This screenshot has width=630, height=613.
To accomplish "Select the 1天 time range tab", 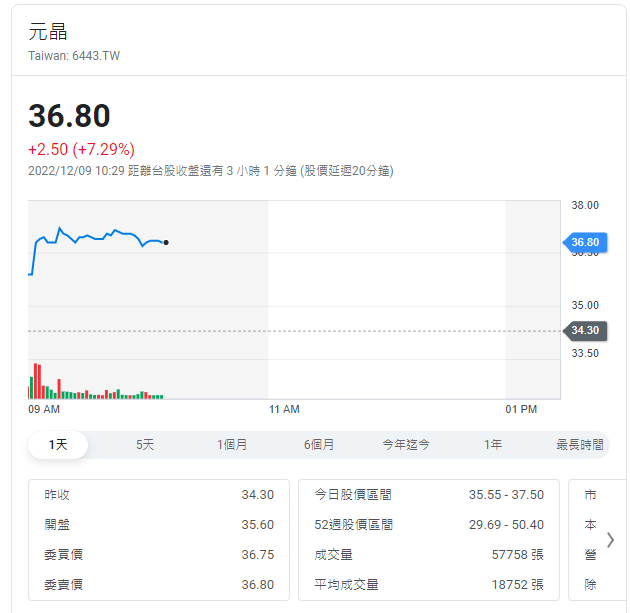I will [x=58, y=445].
